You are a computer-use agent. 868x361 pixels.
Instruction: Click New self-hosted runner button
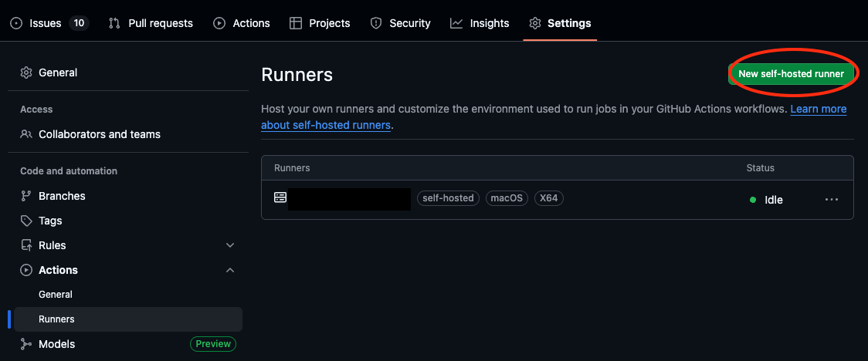(791, 73)
